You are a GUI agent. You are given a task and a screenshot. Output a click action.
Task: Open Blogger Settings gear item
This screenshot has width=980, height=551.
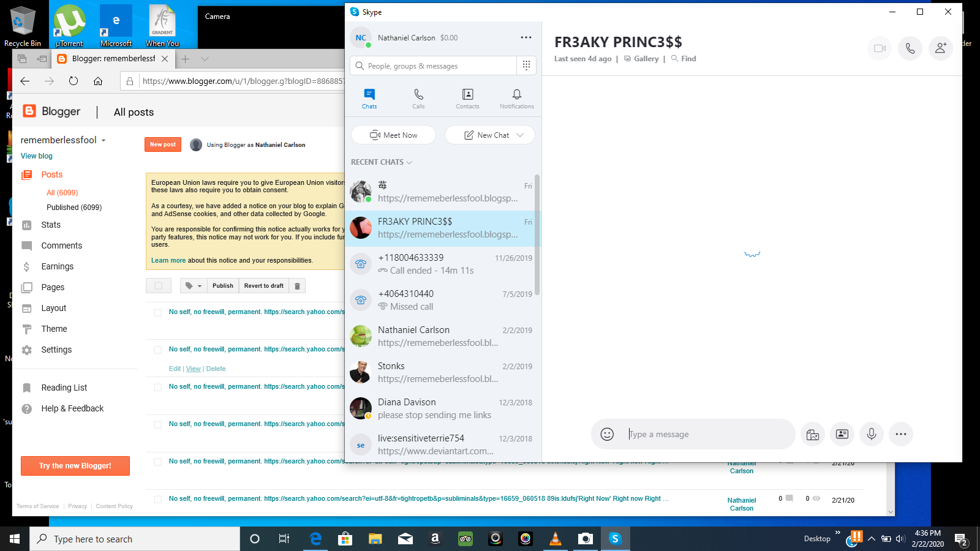[x=56, y=350]
